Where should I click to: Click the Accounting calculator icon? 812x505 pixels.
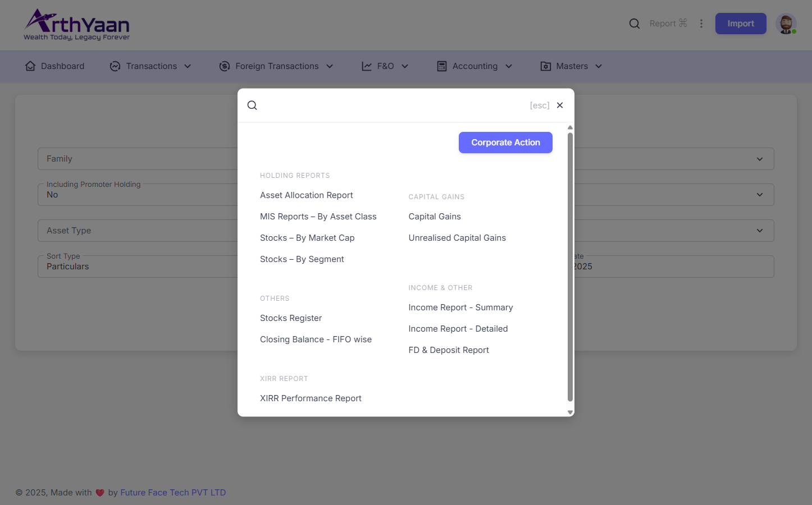click(441, 66)
